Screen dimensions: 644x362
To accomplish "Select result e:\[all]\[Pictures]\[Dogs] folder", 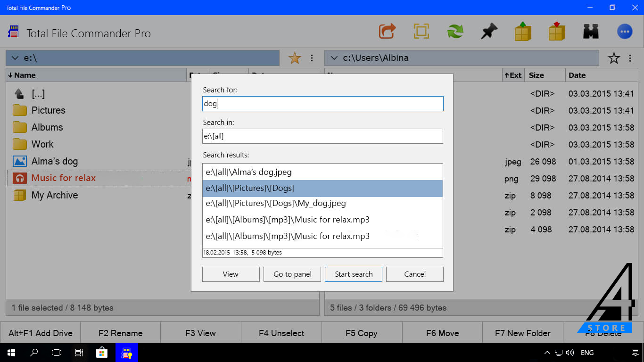I will [x=323, y=188].
